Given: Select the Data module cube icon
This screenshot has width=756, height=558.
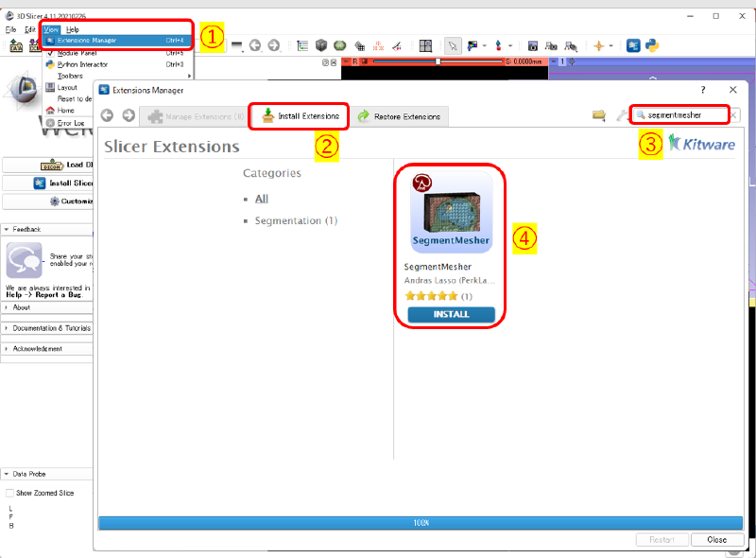Looking at the screenshot, I should pos(321,45).
